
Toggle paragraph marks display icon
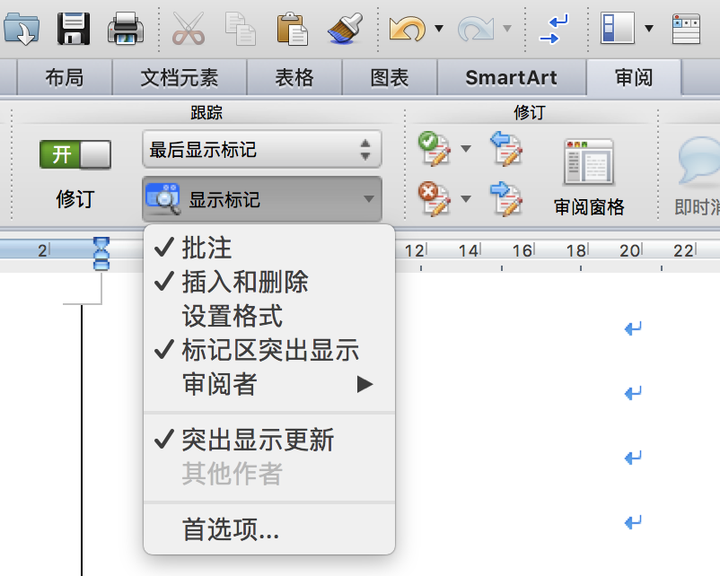click(x=554, y=28)
